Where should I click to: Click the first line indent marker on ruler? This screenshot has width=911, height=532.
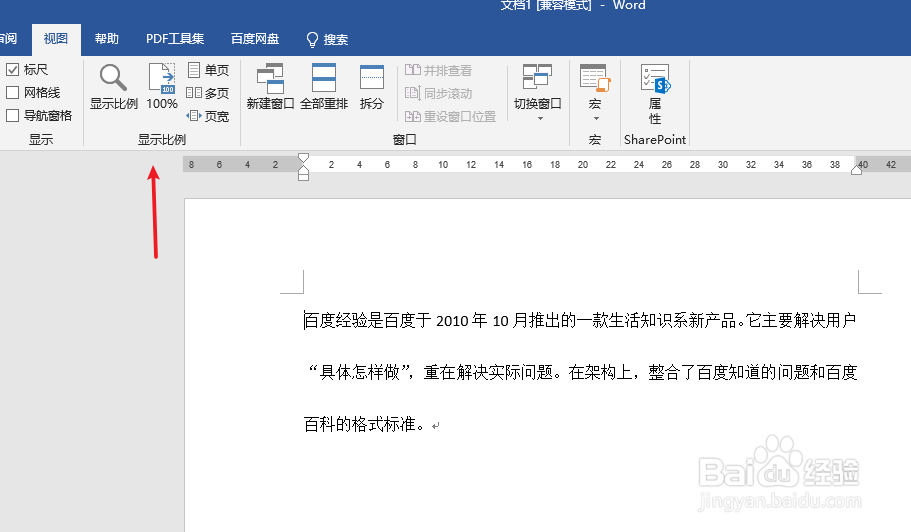[x=303, y=157]
